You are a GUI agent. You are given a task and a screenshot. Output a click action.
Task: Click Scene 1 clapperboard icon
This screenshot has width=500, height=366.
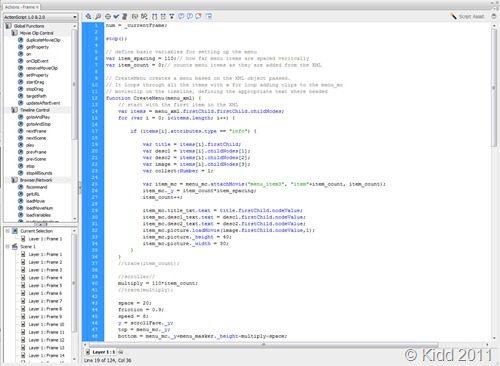click(15, 246)
